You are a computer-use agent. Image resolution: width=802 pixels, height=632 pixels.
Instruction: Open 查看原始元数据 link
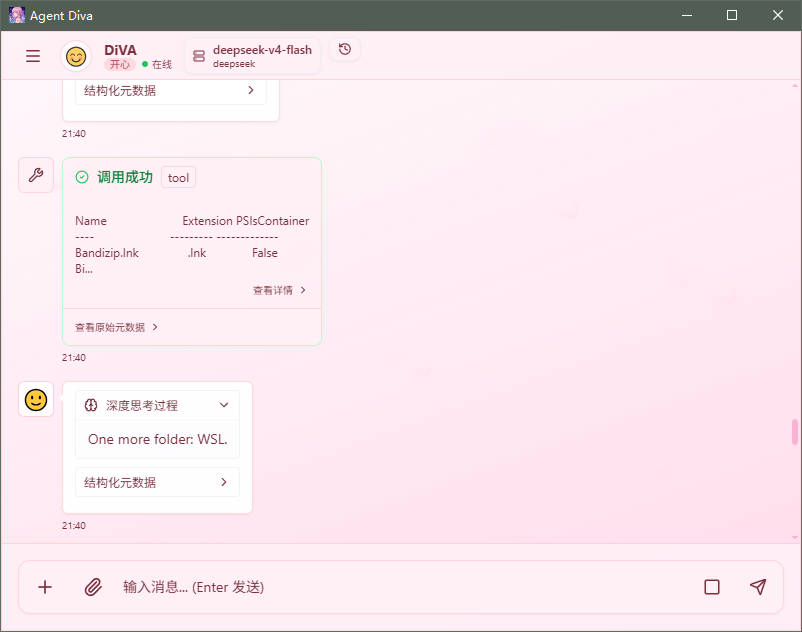point(117,327)
